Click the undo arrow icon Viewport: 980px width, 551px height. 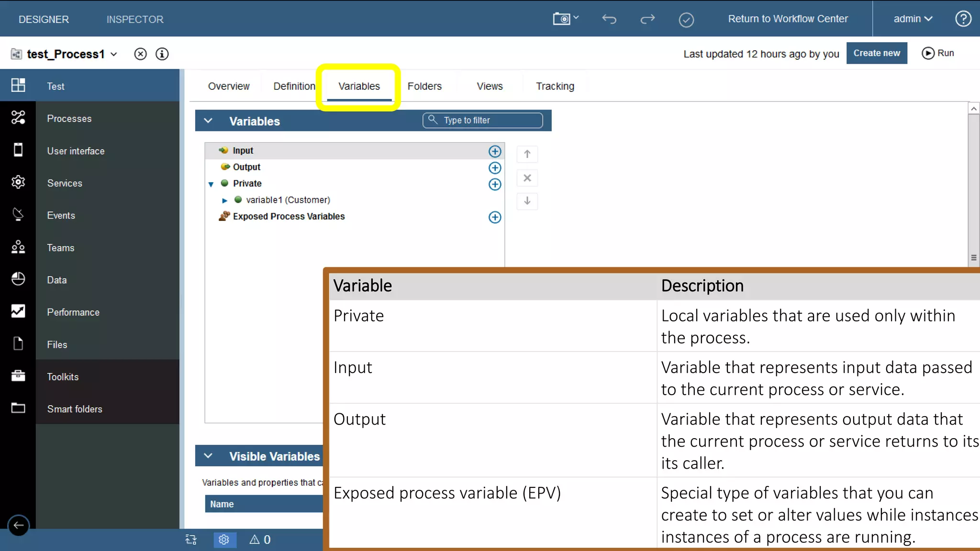(609, 19)
